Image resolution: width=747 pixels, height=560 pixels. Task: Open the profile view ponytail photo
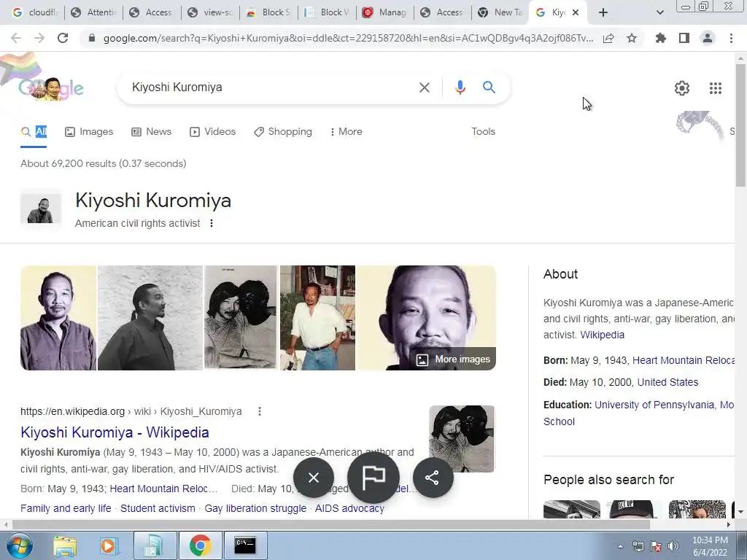(x=150, y=318)
